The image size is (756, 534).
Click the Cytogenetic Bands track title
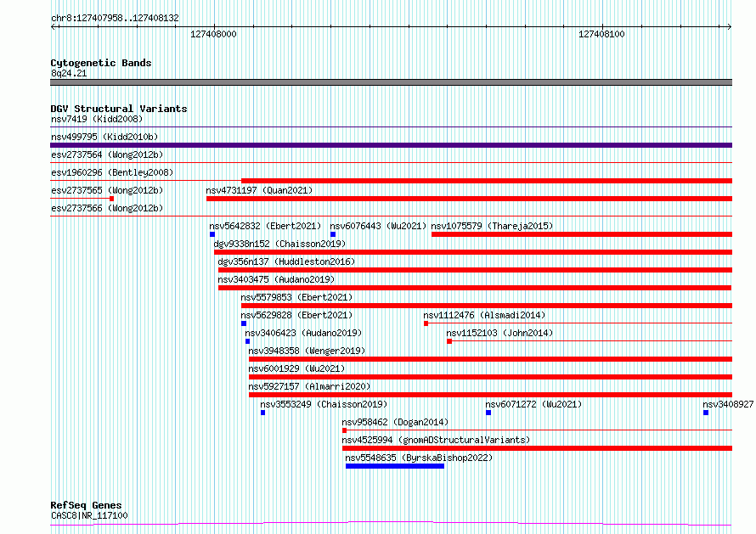point(101,63)
